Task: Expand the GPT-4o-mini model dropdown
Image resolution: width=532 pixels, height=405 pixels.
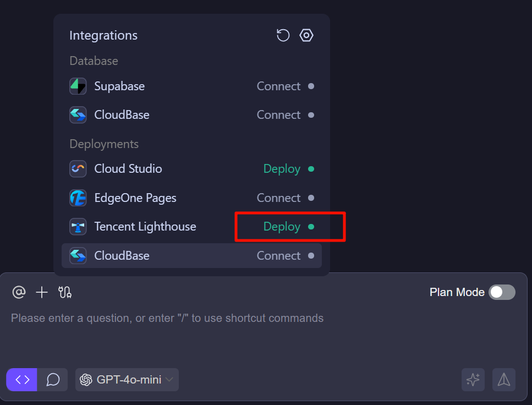Action: [127, 380]
